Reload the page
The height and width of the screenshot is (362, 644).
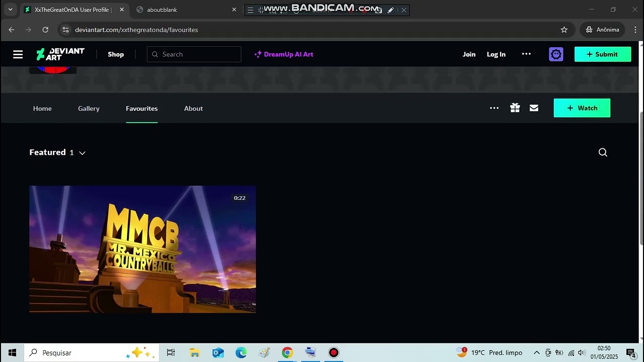click(45, 30)
